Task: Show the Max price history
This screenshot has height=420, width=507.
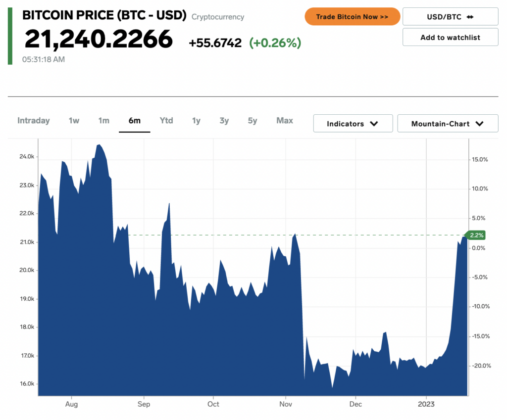Action: tap(285, 121)
